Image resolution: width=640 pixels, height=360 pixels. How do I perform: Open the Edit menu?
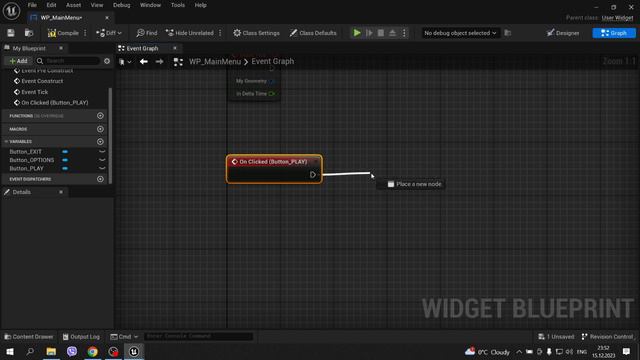pos(51,5)
